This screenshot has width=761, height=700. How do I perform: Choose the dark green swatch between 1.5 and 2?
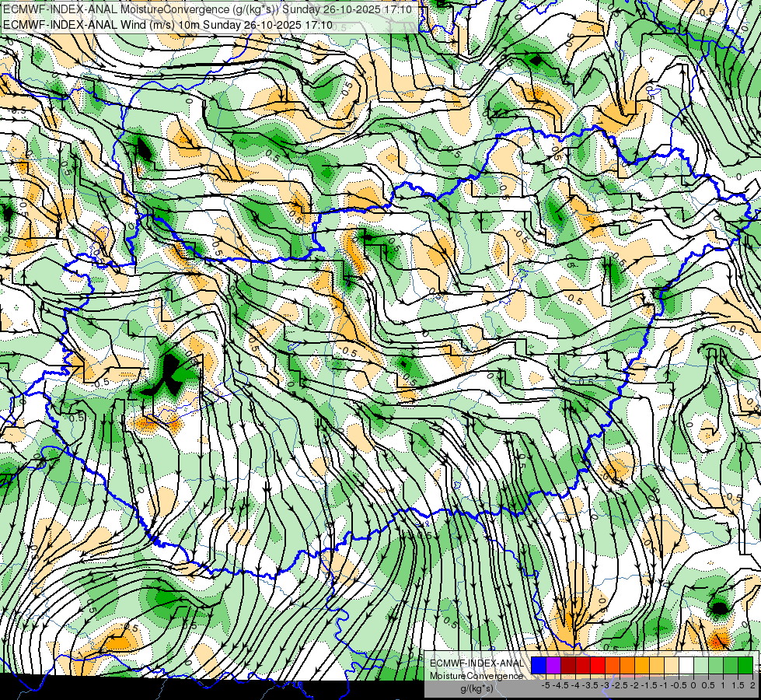[745, 666]
